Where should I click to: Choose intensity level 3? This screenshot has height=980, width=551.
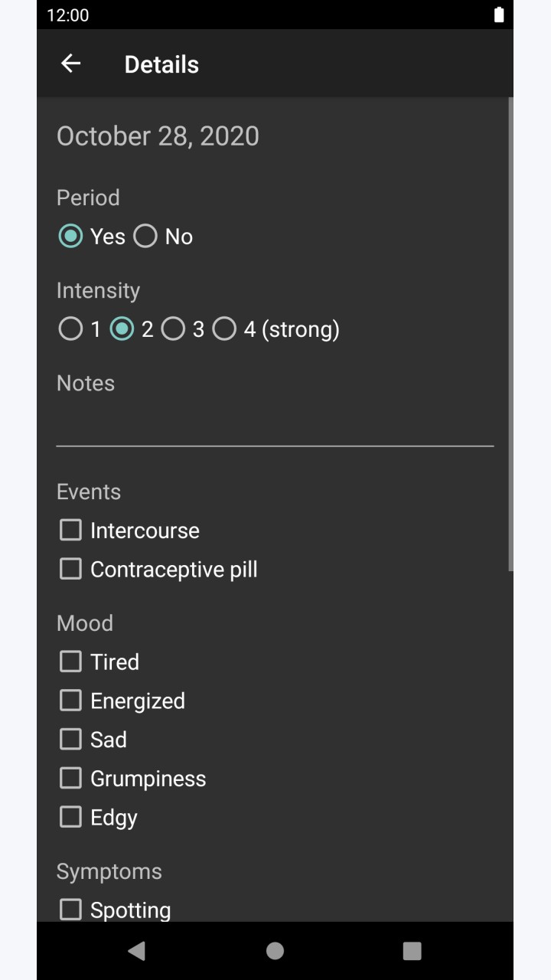[x=183, y=329]
